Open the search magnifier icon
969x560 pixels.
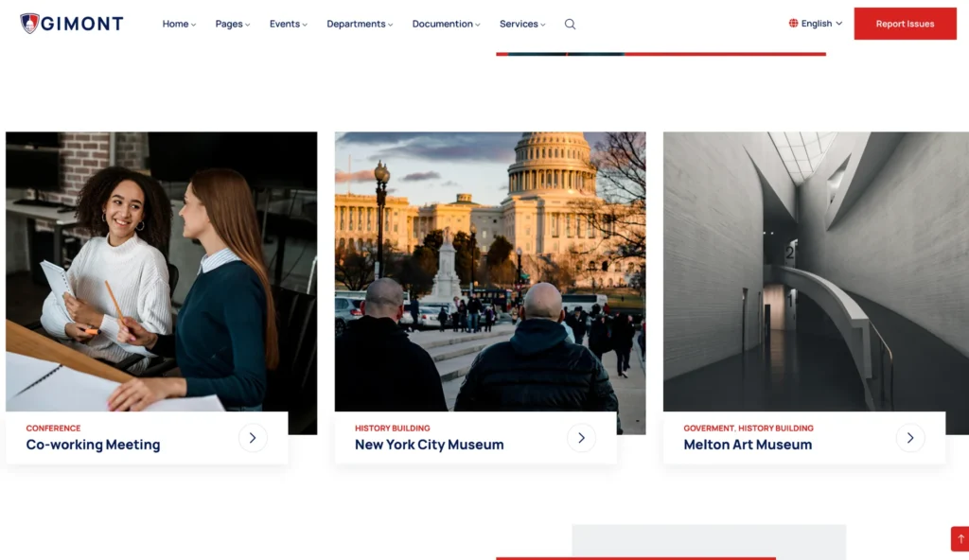570,25
